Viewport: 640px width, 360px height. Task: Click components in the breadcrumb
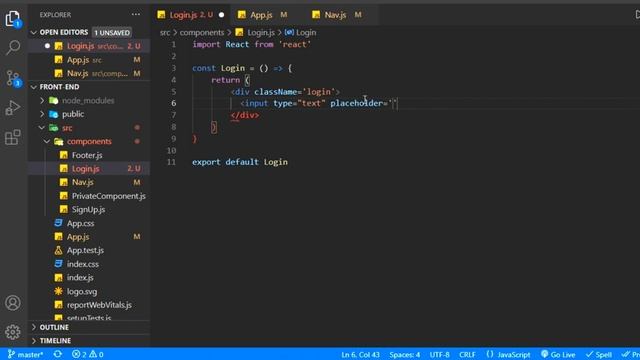[x=202, y=33]
